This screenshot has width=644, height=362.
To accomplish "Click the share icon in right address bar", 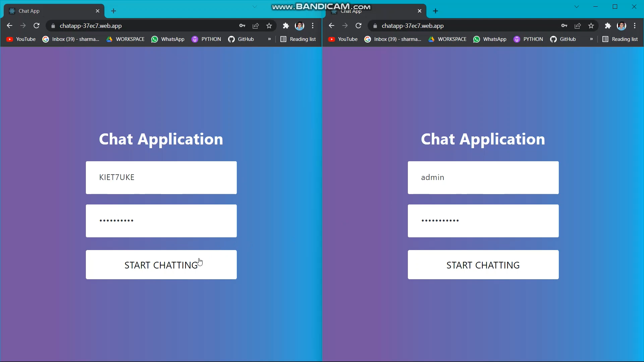I will click(x=578, y=26).
